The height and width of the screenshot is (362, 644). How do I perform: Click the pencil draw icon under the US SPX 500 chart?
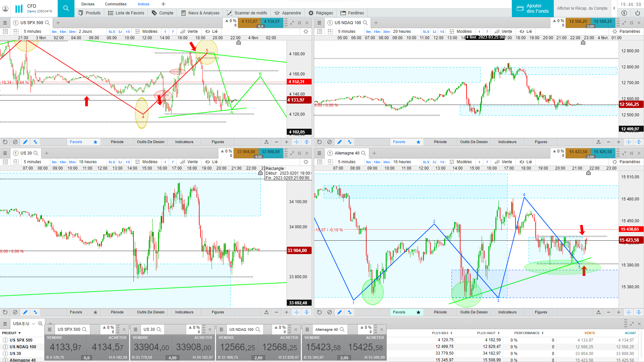pos(25,142)
